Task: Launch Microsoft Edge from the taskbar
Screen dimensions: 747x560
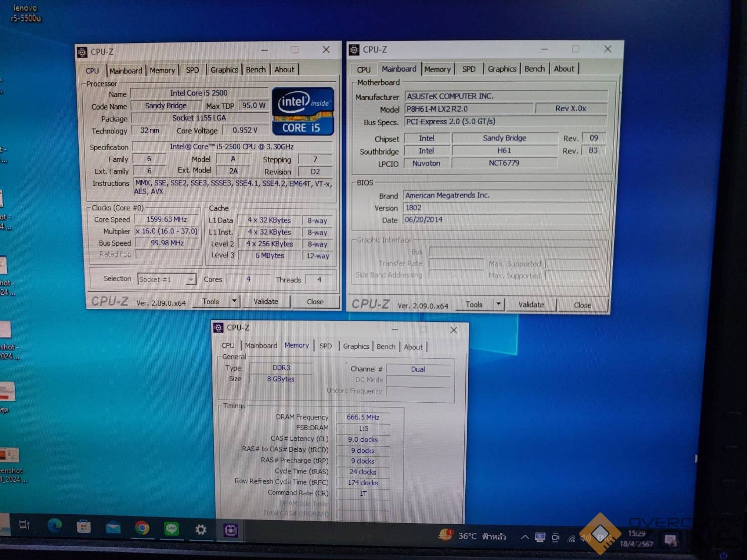Action: 54,527
